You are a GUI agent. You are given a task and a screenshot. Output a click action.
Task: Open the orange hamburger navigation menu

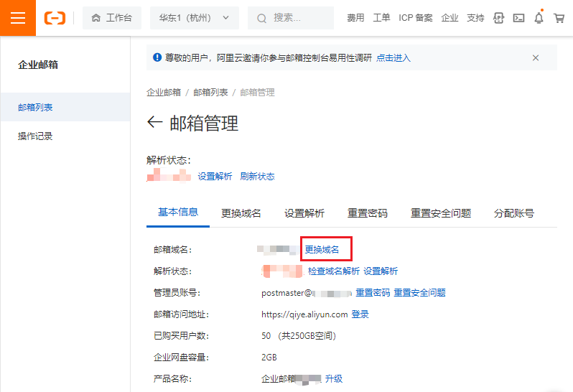pyautogui.click(x=17, y=18)
